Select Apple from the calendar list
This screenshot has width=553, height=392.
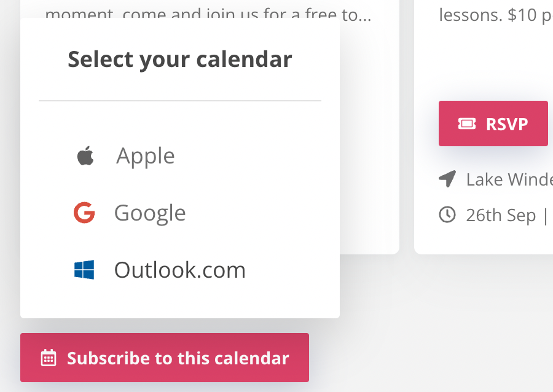(145, 155)
